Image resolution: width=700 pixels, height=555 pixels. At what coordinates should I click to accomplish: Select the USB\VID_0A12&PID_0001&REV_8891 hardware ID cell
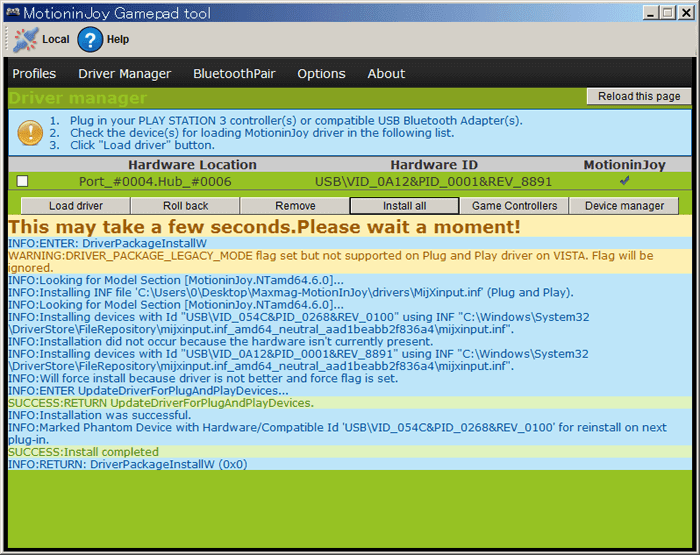(433, 182)
